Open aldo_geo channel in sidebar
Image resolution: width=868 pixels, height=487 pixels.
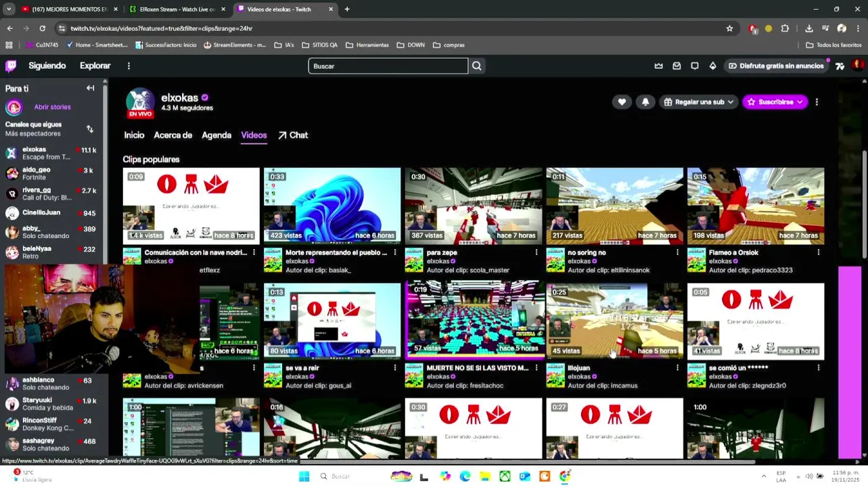click(x=52, y=173)
